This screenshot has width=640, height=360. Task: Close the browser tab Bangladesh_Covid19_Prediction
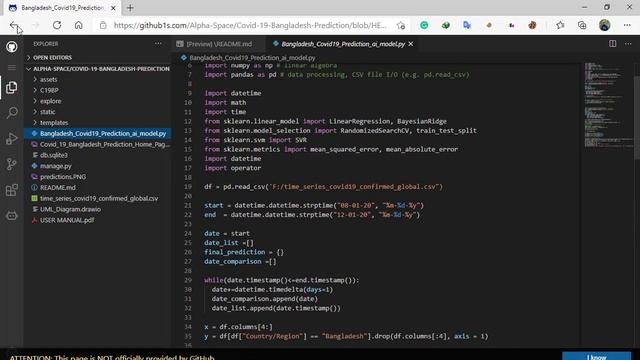[x=113, y=8]
